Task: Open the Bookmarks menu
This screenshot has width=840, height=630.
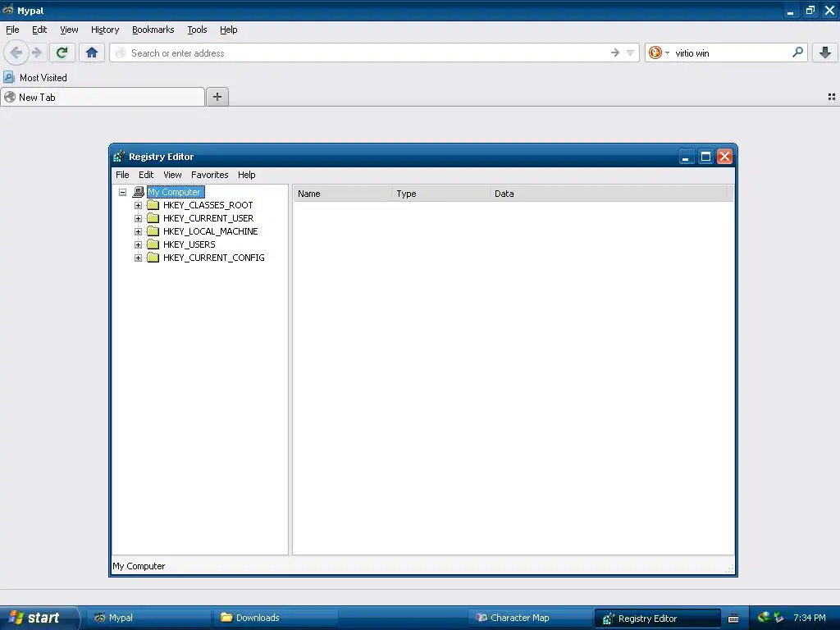Action: pos(153,30)
